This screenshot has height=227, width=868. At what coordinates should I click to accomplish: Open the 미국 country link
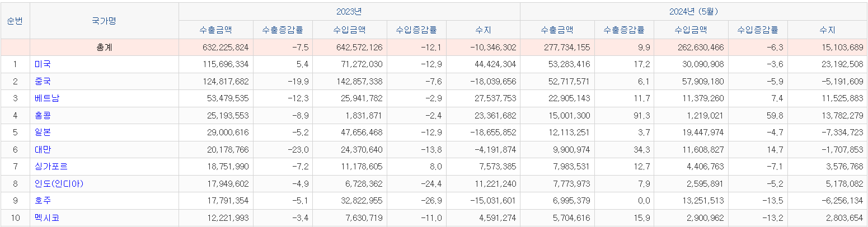(43, 64)
